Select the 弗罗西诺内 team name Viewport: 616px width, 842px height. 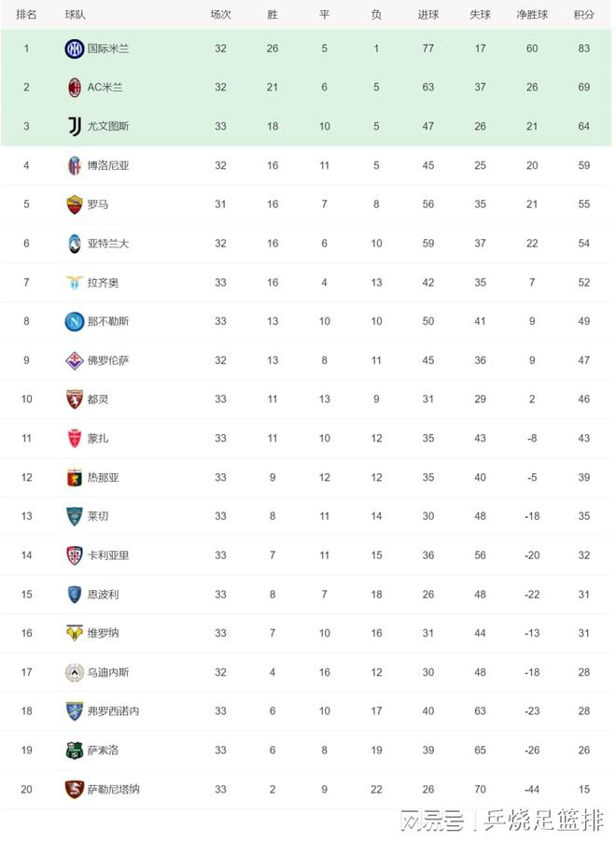pos(113,711)
